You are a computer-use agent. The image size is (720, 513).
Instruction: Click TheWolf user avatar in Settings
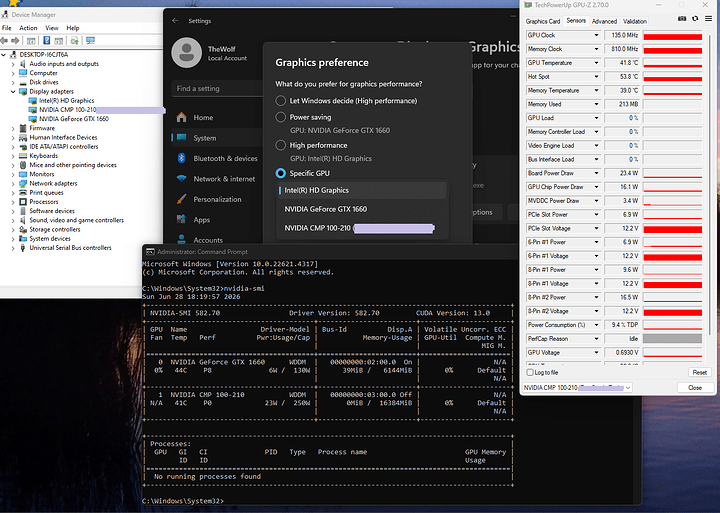click(x=186, y=52)
